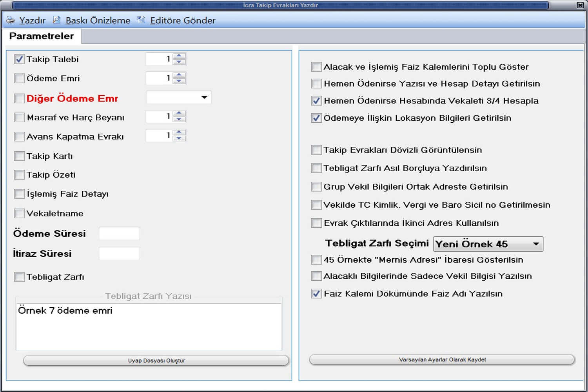The image size is (588, 392).
Task: Click the Ödeme Süresi input field
Action: [x=119, y=233]
